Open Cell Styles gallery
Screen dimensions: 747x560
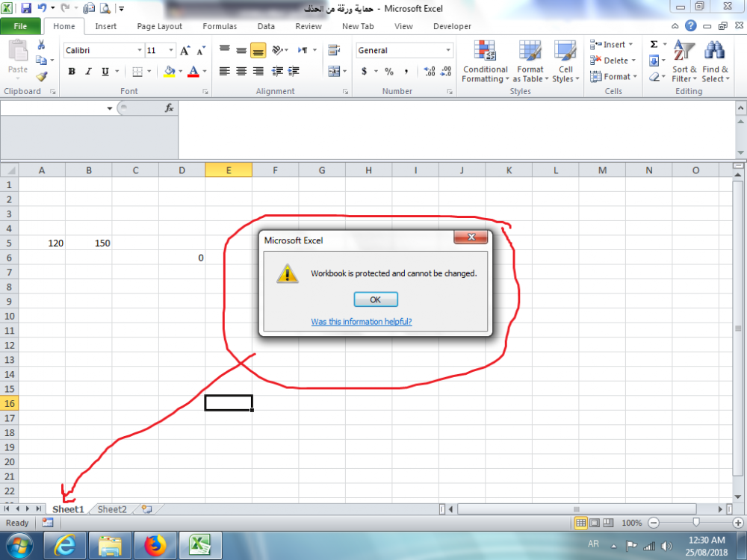click(565, 62)
